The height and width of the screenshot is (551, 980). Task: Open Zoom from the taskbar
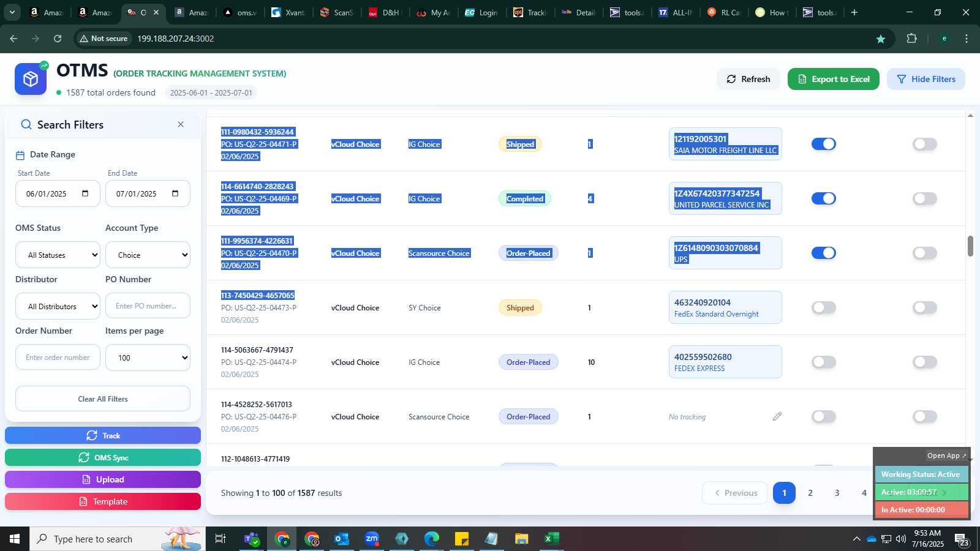[372, 539]
